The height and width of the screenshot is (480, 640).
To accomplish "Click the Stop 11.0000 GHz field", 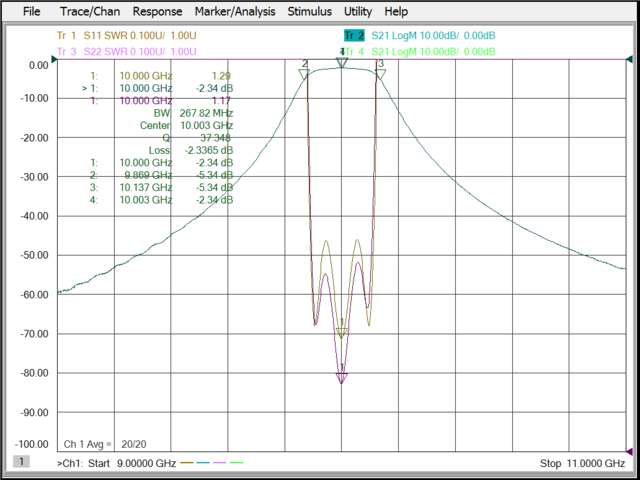I will pyautogui.click(x=582, y=463).
